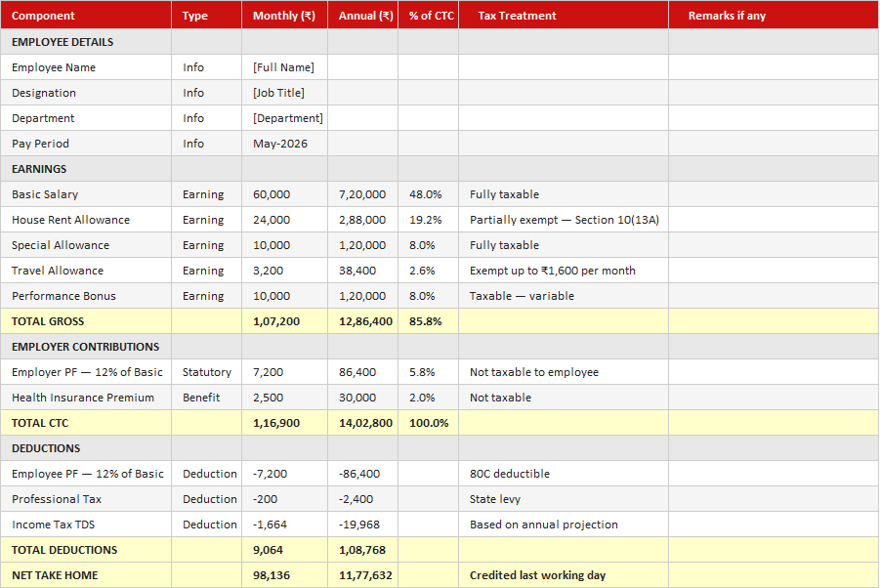This screenshot has height=588, width=880.
Task: Select the Benefit type cell
Action: coord(206,398)
